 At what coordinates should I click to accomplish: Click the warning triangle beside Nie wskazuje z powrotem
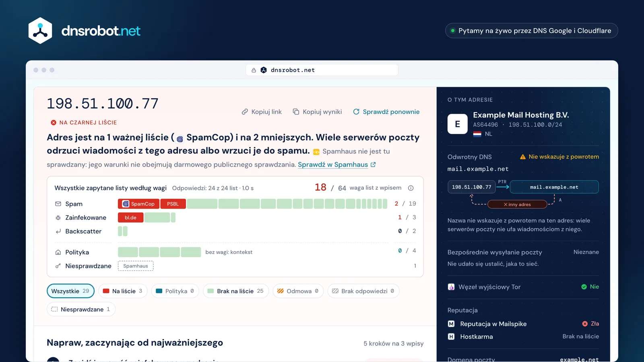pos(523,157)
